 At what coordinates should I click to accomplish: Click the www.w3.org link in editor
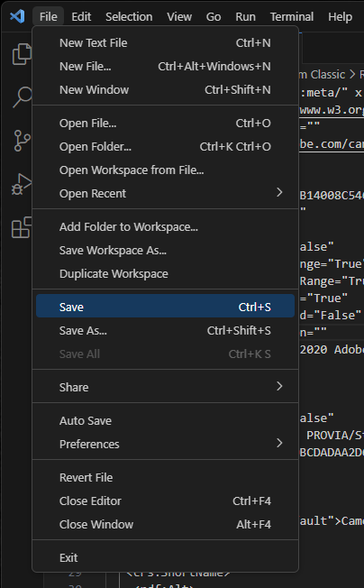(332, 110)
